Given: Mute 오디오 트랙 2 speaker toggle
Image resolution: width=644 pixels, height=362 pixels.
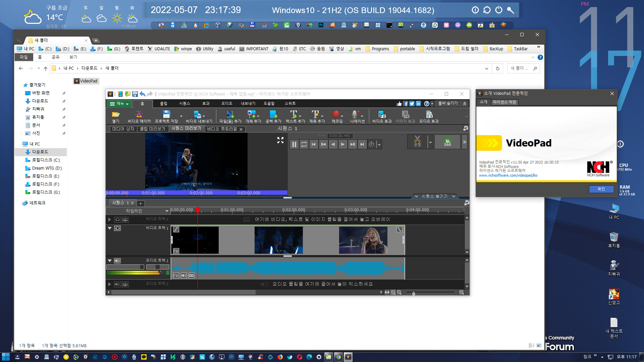Looking at the screenshot, I should (x=117, y=284).
